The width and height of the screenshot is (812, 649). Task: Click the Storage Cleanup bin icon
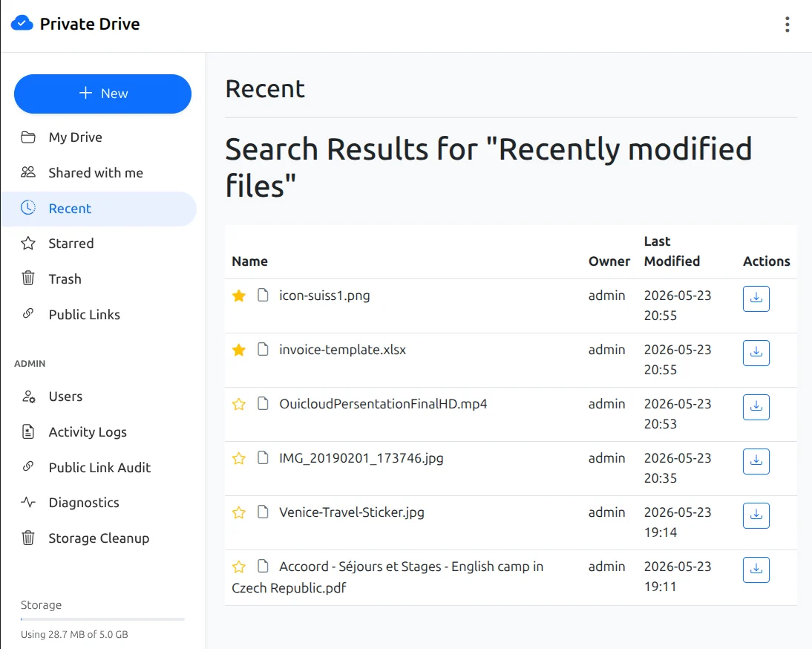point(28,538)
